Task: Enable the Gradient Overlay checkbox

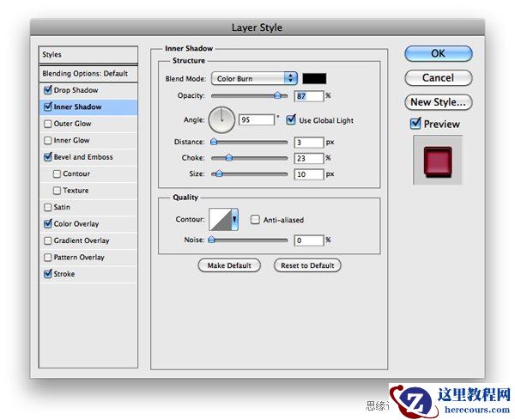Action: (x=48, y=240)
